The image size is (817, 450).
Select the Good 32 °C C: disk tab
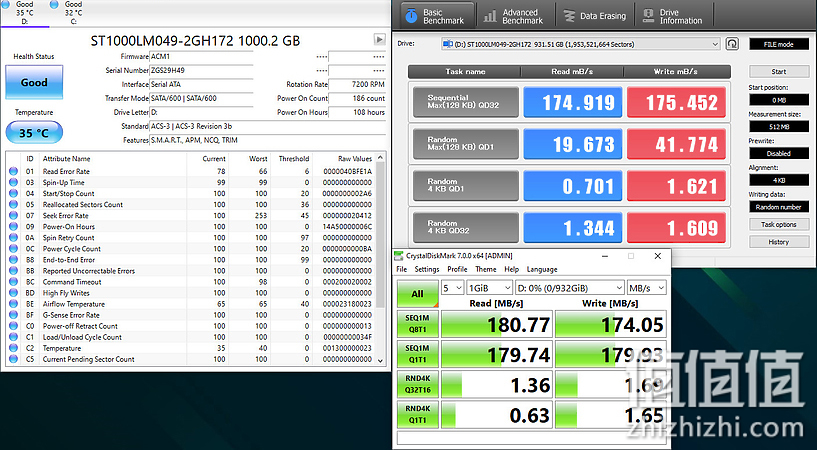(x=73, y=13)
